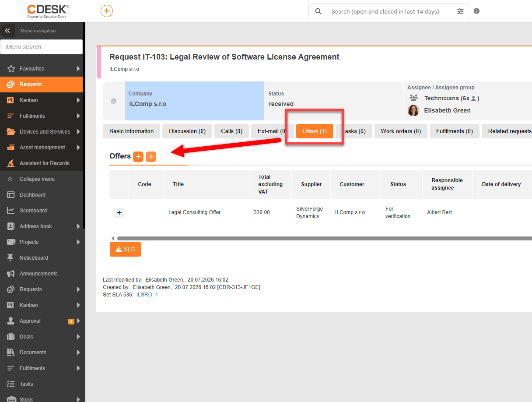Expand the Approval menu arrow
This screenshot has height=402, width=532.
(x=78, y=321)
